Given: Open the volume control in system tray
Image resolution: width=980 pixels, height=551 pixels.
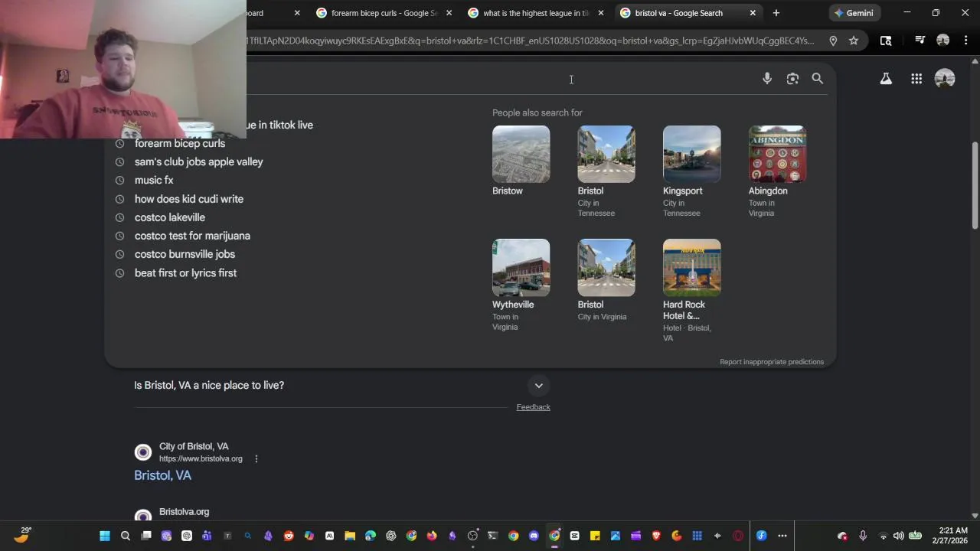Looking at the screenshot, I should 898,536.
